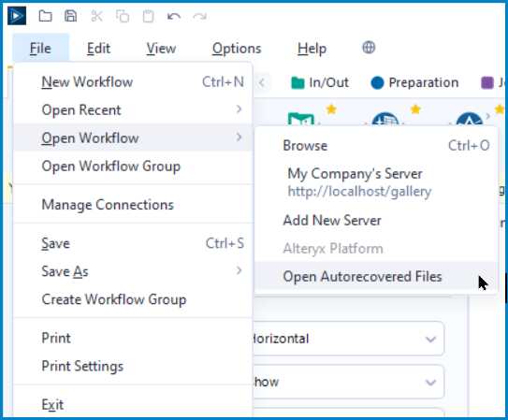Expand the Save As submenu

[x=133, y=271]
